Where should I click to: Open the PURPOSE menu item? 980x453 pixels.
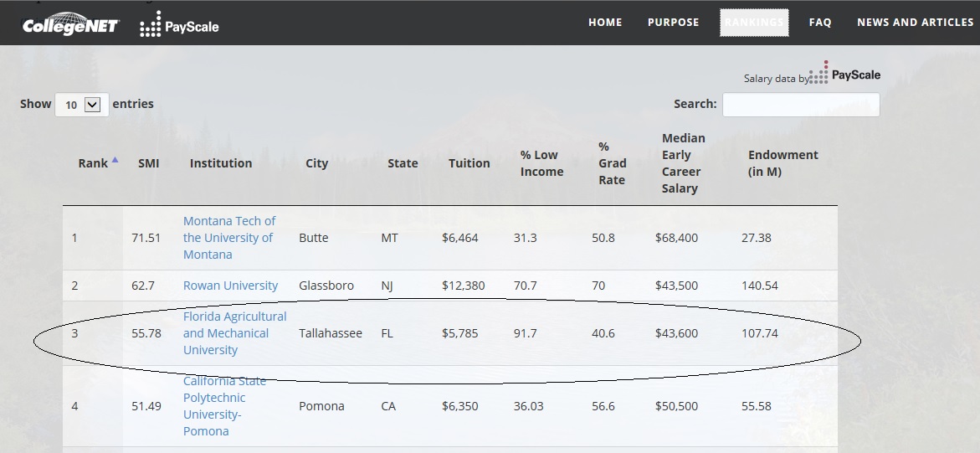[673, 23]
